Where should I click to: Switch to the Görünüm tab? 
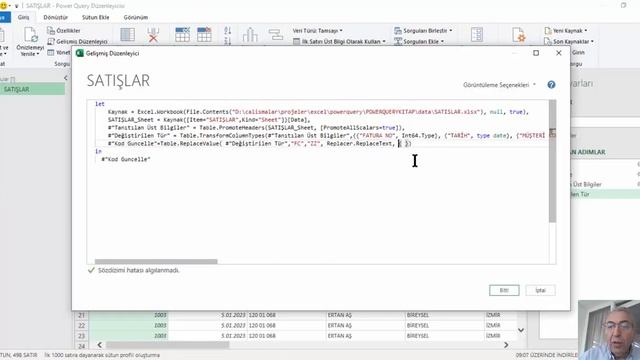136,17
